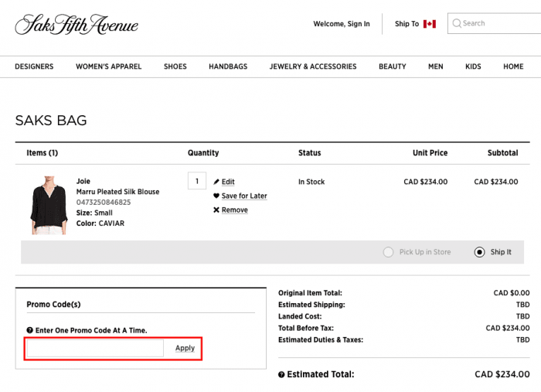This screenshot has width=541, height=392.
Task: Click the Canadian flag icon
Action: pyautogui.click(x=430, y=24)
